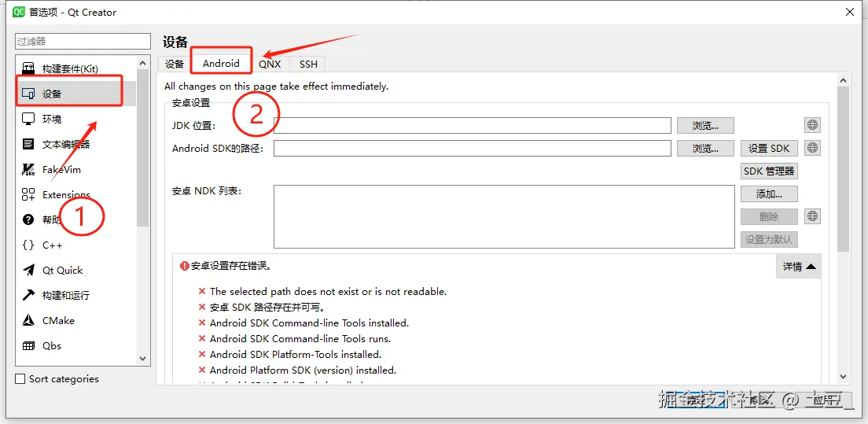Click the 删除 button

tap(769, 217)
